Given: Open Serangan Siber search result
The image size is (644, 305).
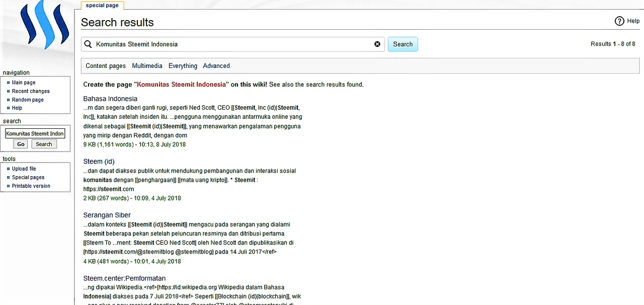Looking at the screenshot, I should point(107,215).
